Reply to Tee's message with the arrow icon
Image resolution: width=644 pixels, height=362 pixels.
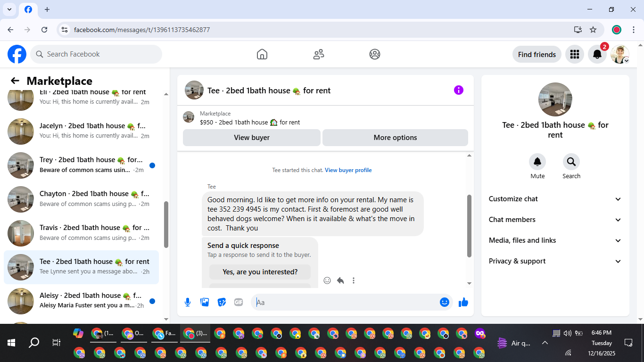(x=340, y=280)
